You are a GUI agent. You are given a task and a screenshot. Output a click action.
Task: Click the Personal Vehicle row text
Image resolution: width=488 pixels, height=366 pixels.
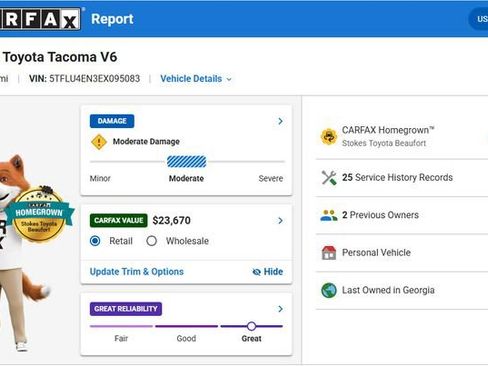[x=376, y=253]
